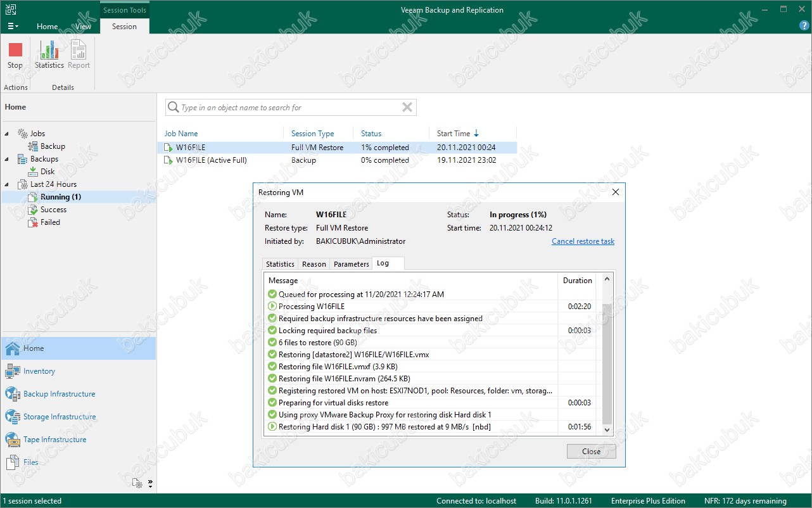
Task: Click the Backups node icon
Action: click(22, 159)
